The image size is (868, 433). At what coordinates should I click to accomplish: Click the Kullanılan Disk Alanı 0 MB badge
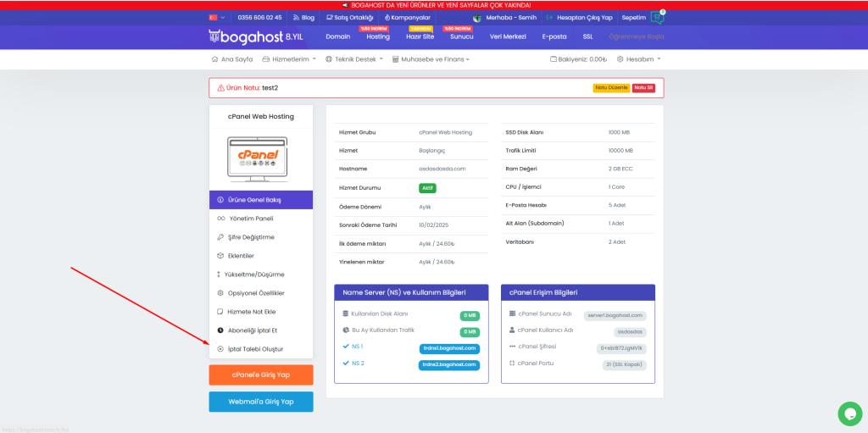pyautogui.click(x=470, y=315)
